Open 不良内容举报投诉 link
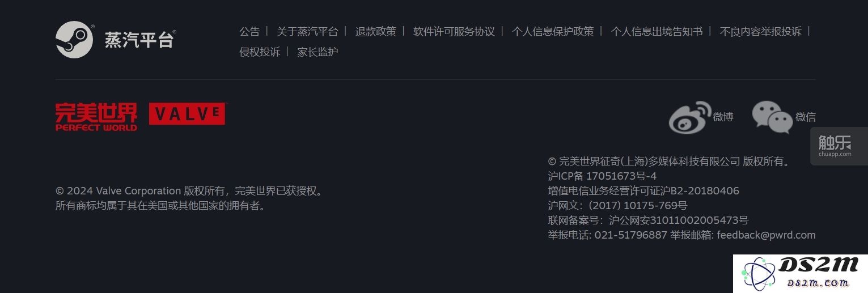 (761, 32)
